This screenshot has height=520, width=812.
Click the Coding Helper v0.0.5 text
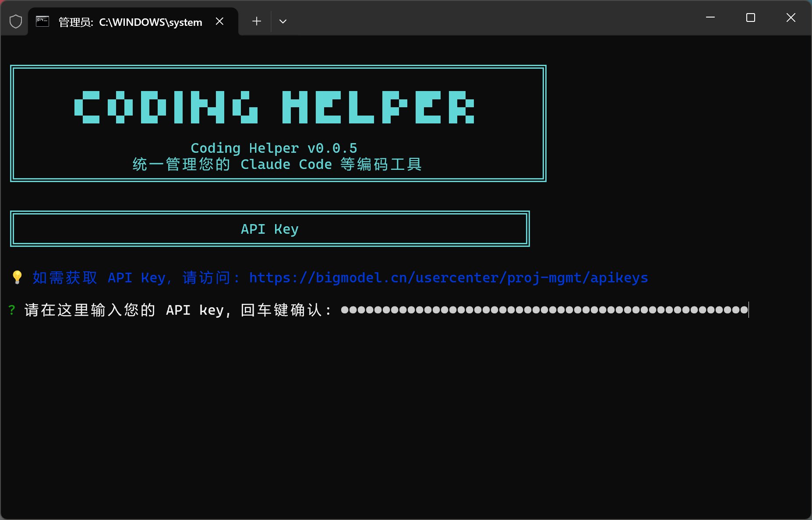point(274,148)
